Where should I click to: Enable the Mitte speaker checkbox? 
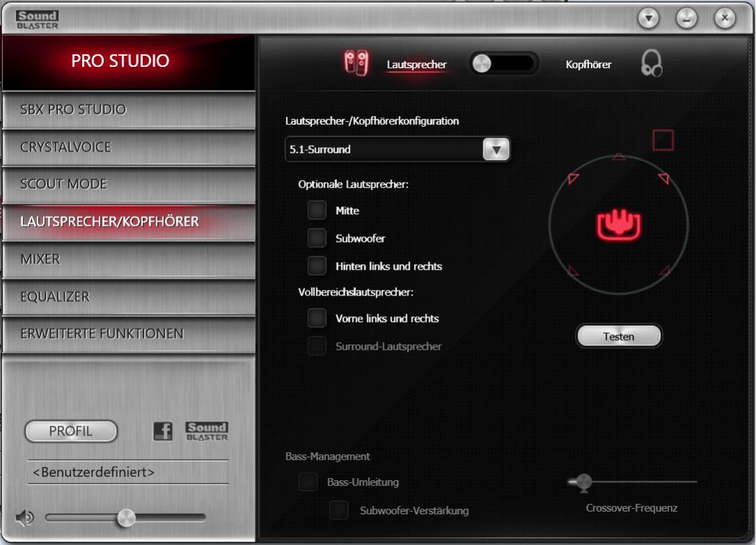point(317,210)
